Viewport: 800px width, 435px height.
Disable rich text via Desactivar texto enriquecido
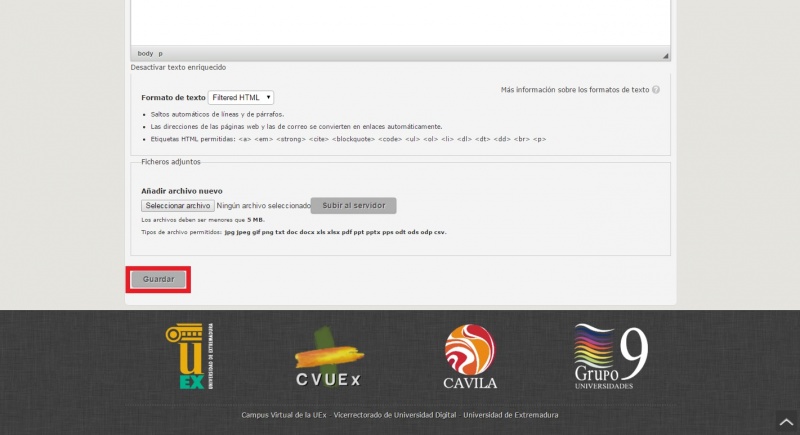(178, 67)
